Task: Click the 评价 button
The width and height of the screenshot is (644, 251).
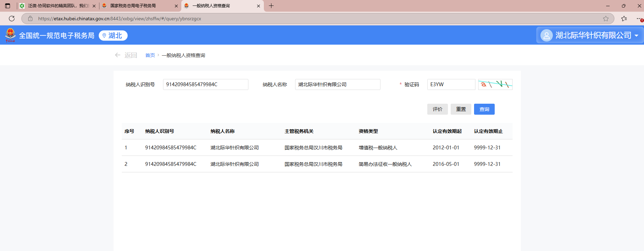Action: 437,109
